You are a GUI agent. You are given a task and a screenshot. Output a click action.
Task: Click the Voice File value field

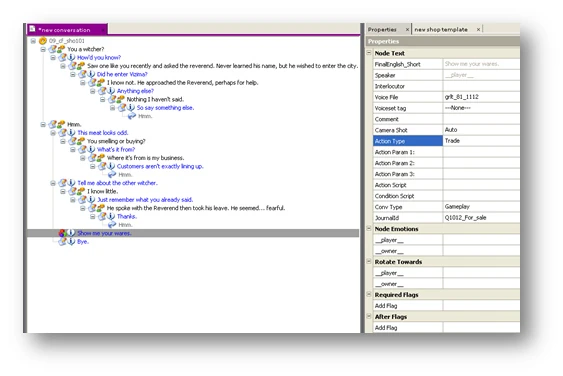coord(481,97)
